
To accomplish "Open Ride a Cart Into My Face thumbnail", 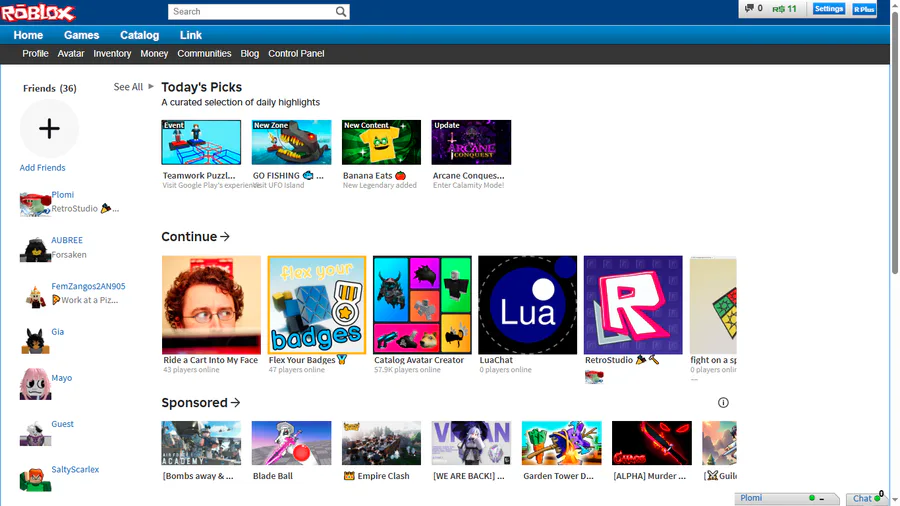I will (x=211, y=305).
